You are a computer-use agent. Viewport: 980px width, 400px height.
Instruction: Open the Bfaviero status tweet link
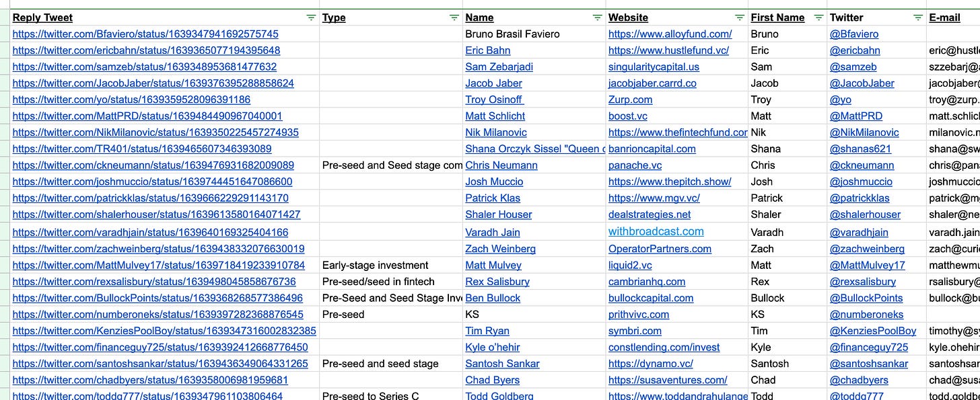tap(145, 34)
